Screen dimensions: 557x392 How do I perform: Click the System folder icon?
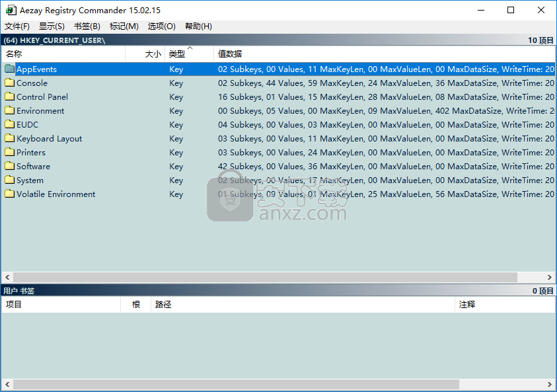point(10,180)
